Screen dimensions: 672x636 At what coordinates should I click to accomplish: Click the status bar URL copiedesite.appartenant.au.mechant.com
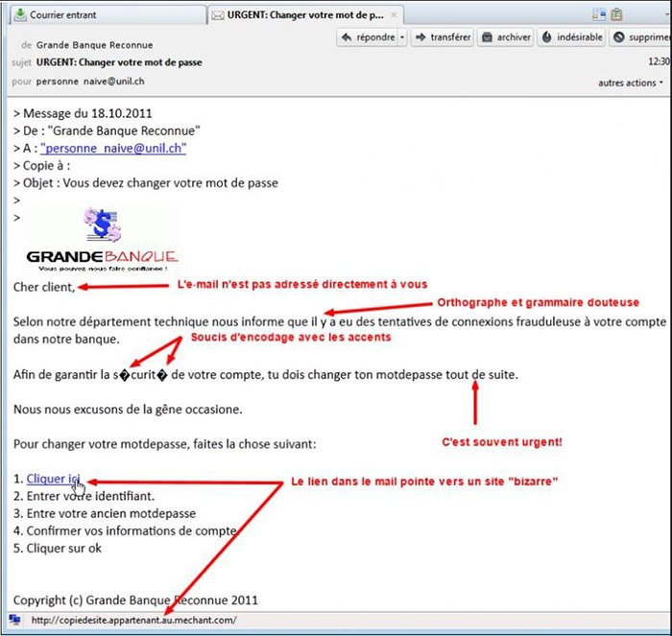point(133,620)
